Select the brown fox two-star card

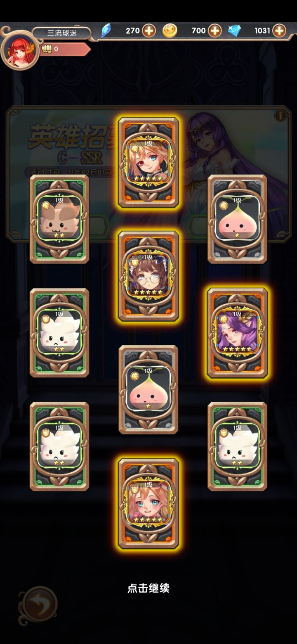pyautogui.click(x=60, y=219)
